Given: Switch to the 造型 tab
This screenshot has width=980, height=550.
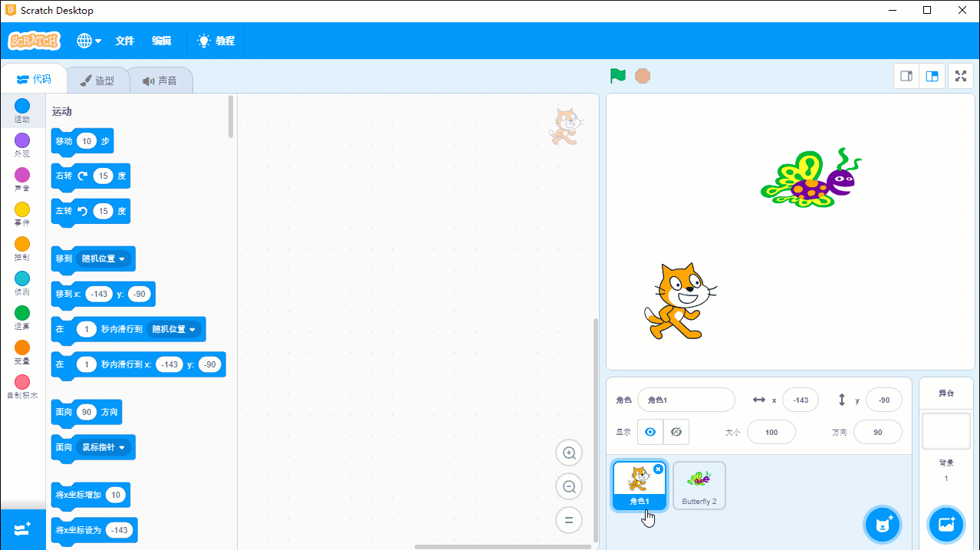Looking at the screenshot, I should (x=97, y=80).
